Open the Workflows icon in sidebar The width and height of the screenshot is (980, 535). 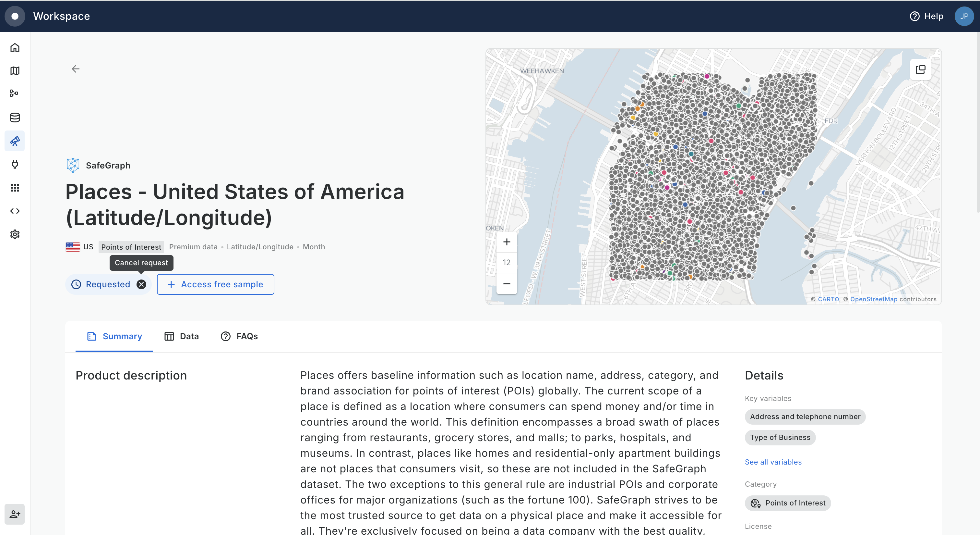pyautogui.click(x=15, y=94)
